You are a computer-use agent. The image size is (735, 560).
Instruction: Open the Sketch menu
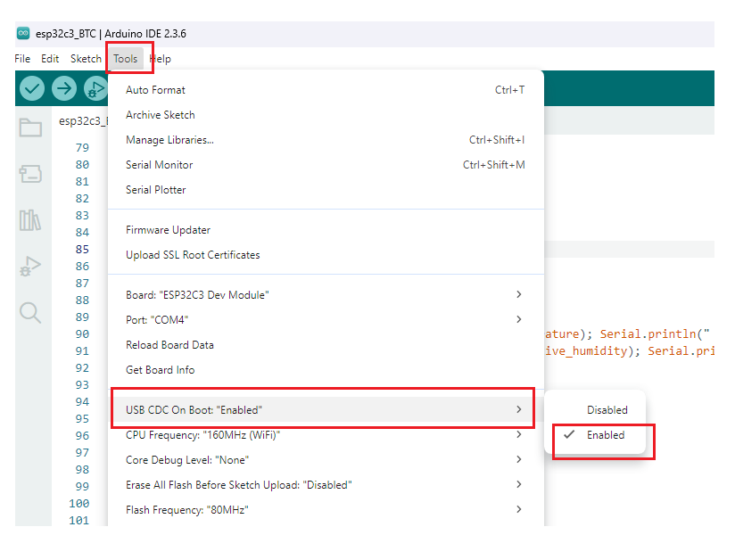[x=86, y=59]
